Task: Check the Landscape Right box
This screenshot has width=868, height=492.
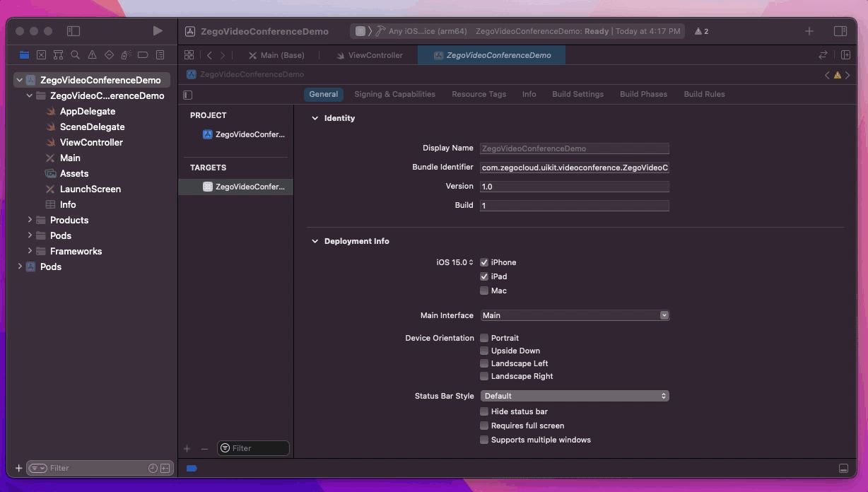Action: 484,376
